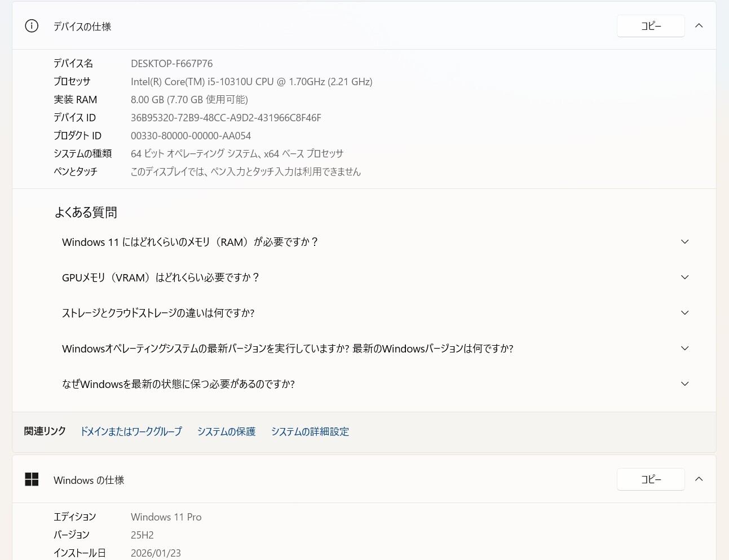The image size is (729, 560).
Task: Click the デバイスの仕様 section title
Action: [x=82, y=27]
